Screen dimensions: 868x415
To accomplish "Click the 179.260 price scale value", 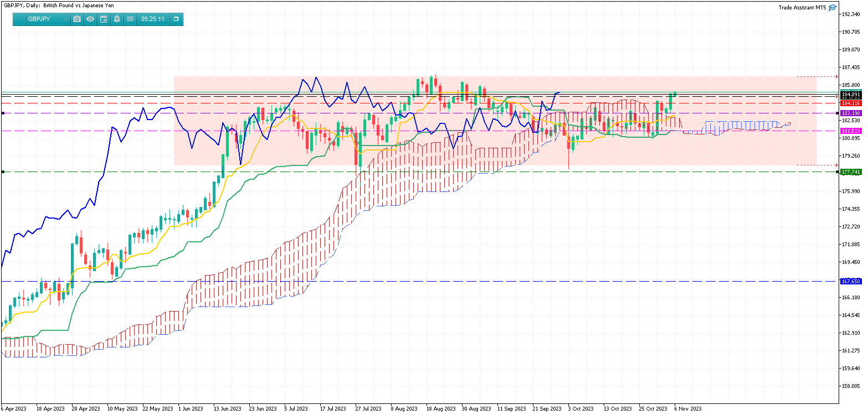I will click(x=850, y=156).
